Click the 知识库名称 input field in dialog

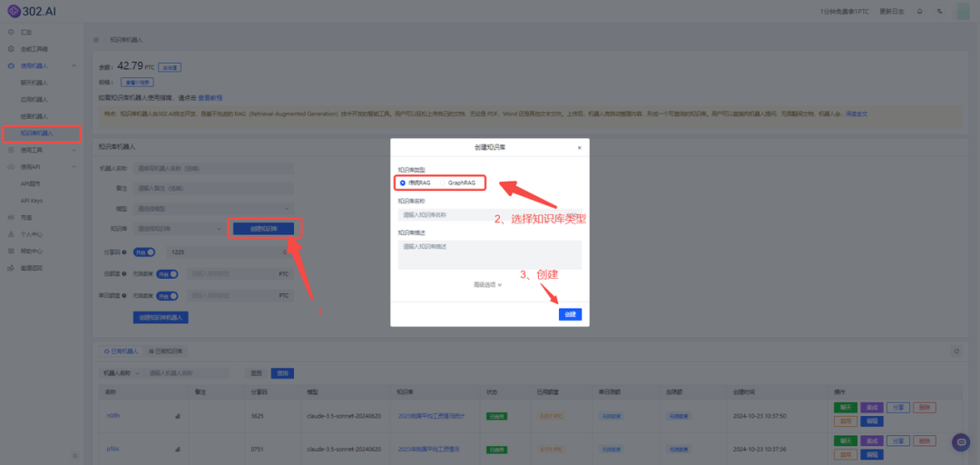[489, 214]
